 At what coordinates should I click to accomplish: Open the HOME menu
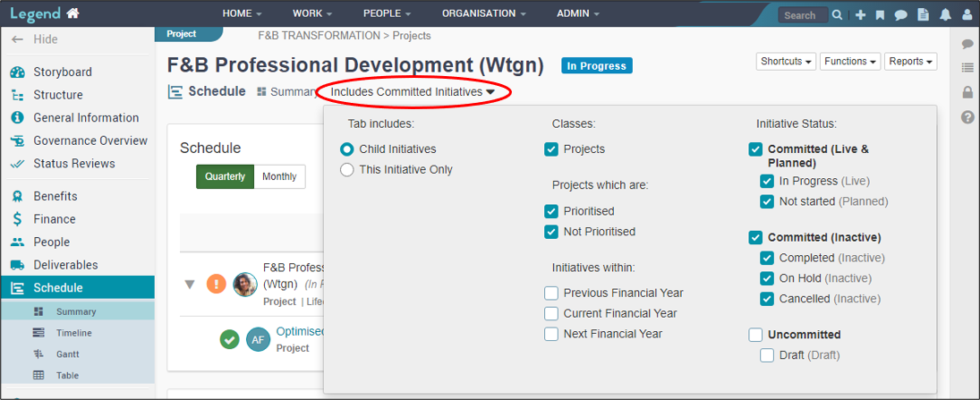pyautogui.click(x=243, y=13)
